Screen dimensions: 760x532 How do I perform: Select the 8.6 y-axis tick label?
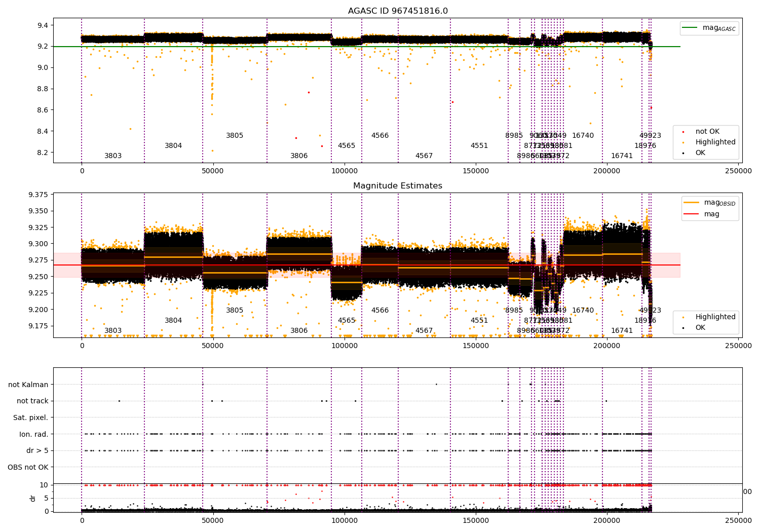coord(44,110)
